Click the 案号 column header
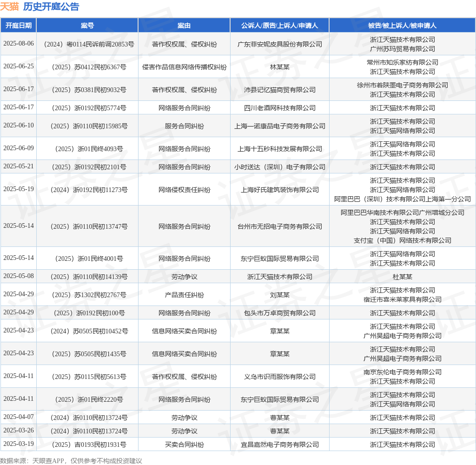Image resolution: width=476 pixels, height=465 pixels. [87, 26]
